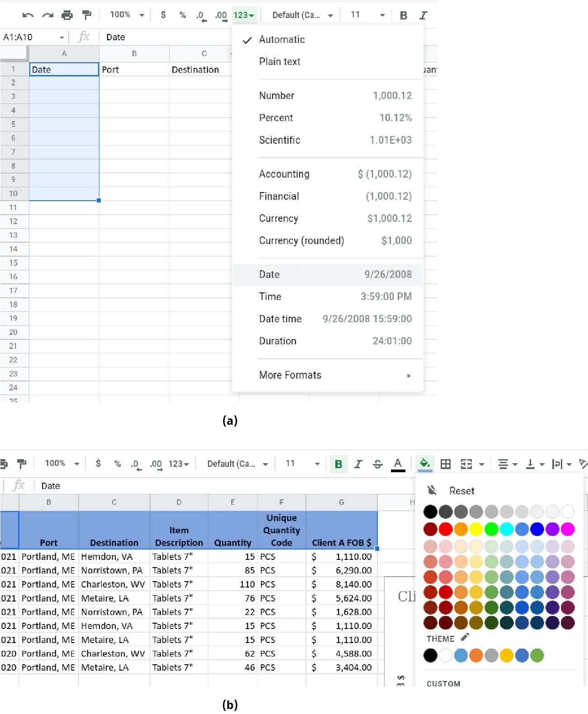Toggle the green highlighted Bold button
The image size is (588, 714).
(x=339, y=464)
